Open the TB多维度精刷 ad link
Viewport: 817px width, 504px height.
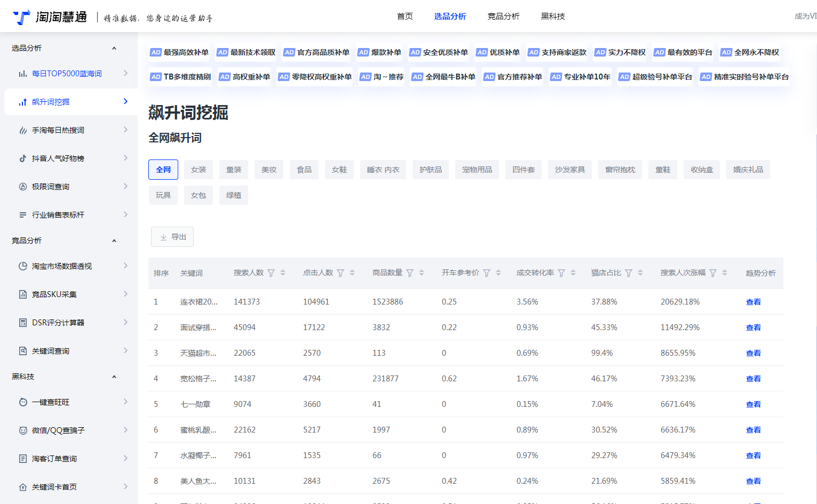coord(180,77)
